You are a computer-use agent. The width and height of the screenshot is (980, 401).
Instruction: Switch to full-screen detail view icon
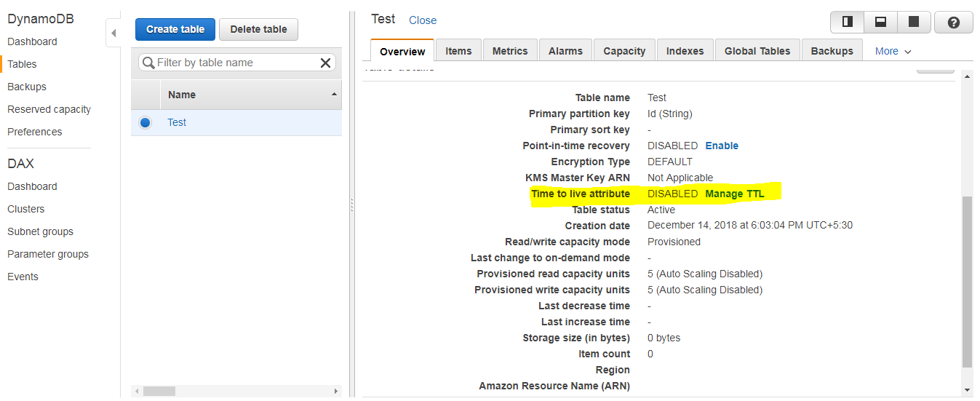coord(914,23)
